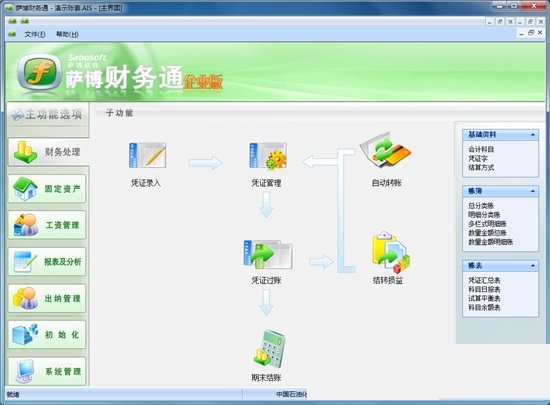Open 凭证汇总表 link

[x=484, y=281]
